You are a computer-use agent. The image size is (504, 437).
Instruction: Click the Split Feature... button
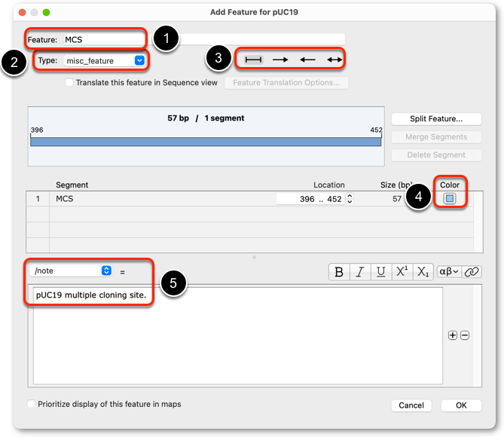click(436, 118)
